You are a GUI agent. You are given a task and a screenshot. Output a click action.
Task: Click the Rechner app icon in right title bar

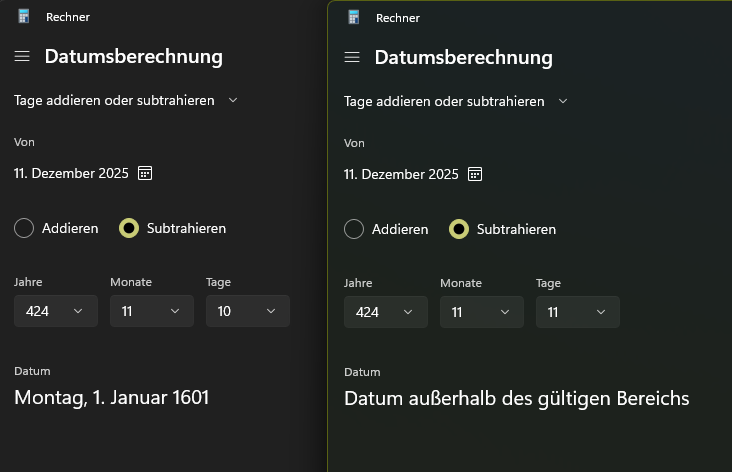354,17
